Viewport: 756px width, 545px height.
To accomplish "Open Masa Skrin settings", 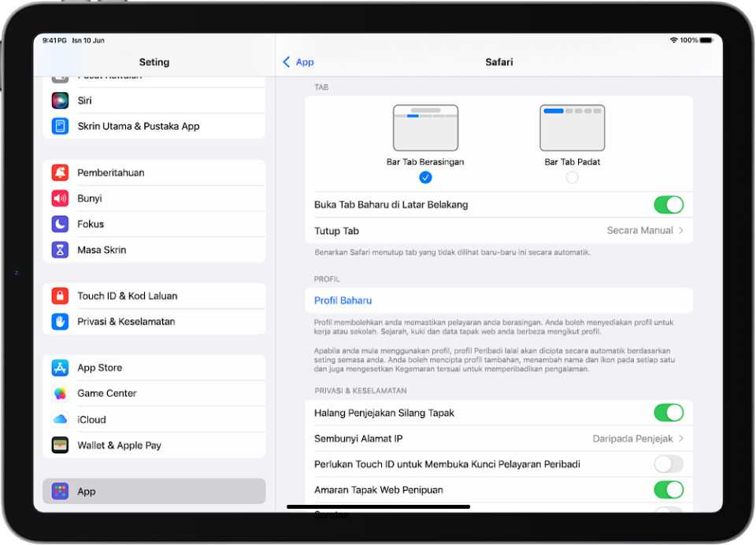I will 154,250.
